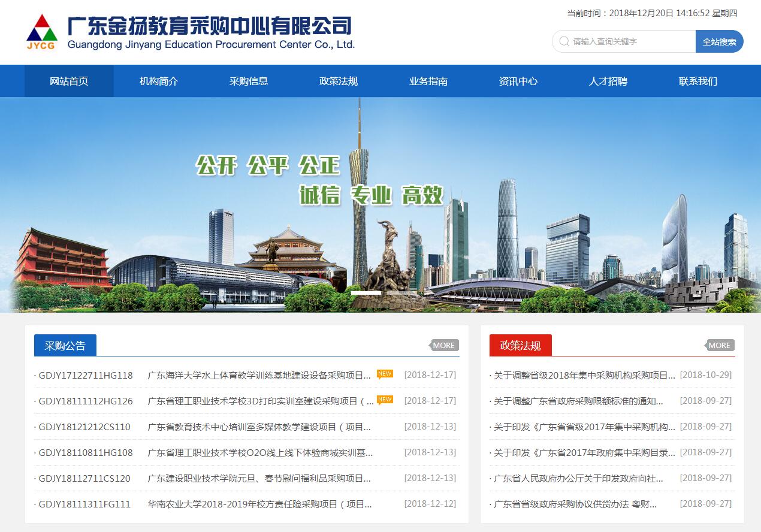Click the JYCG triangle logo
Screen dimensions: 761x532
[x=42, y=32]
